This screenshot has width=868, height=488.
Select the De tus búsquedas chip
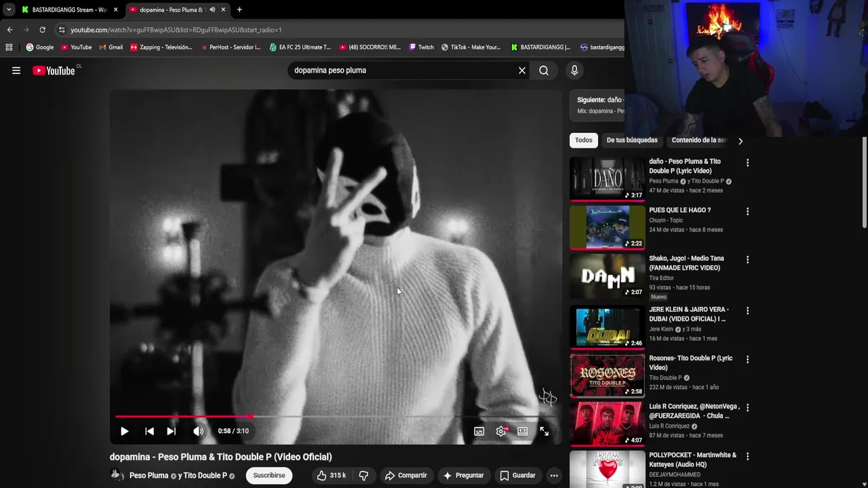point(632,140)
